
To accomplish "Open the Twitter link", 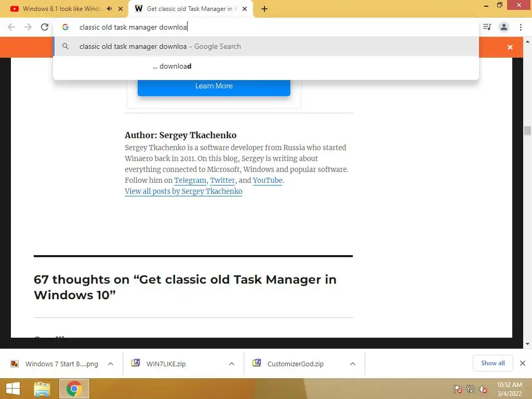I will click(x=222, y=180).
